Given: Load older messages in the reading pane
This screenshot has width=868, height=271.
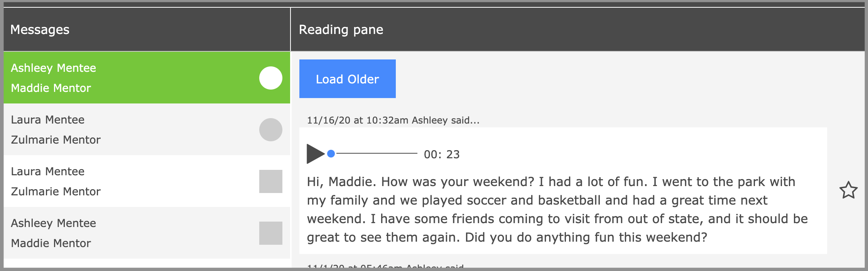Looking at the screenshot, I should [347, 79].
